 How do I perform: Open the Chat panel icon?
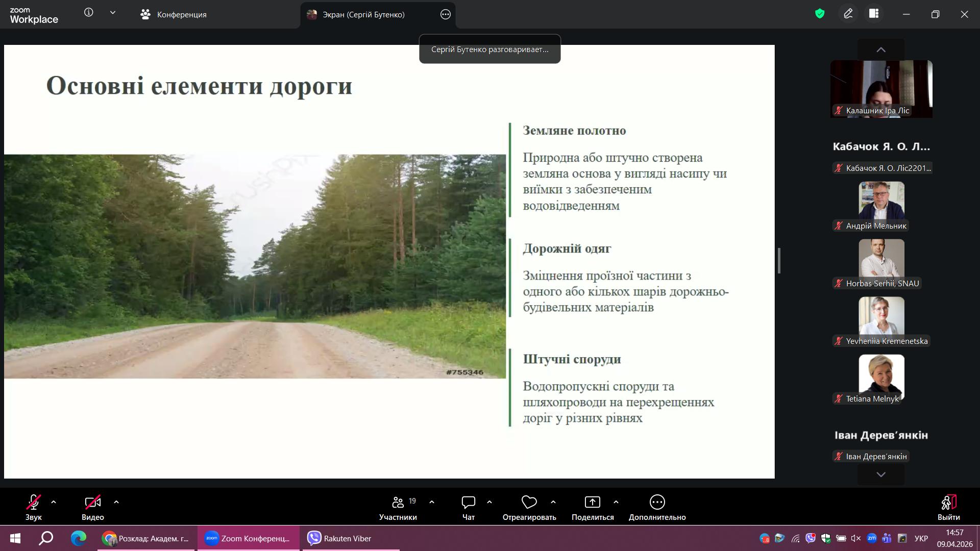[468, 503]
